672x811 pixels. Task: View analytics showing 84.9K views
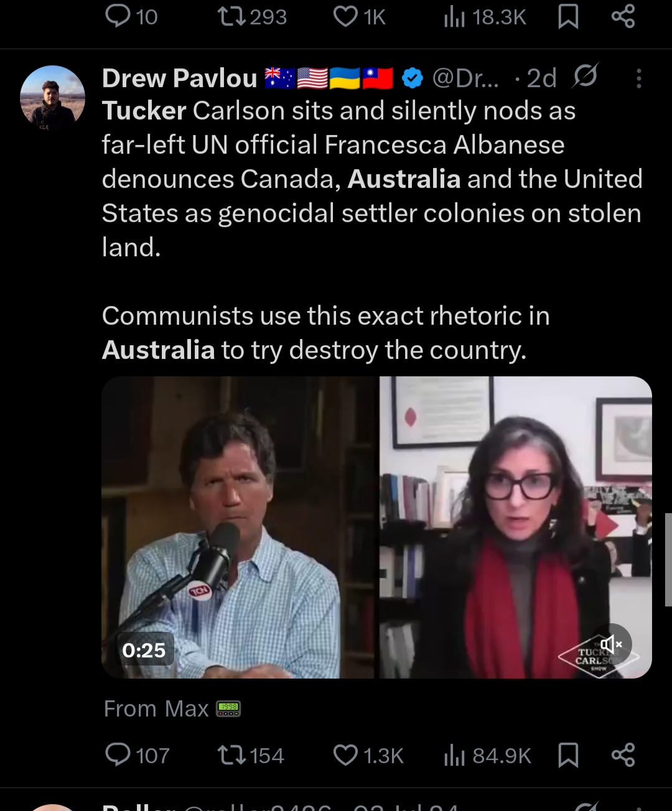pos(487,755)
